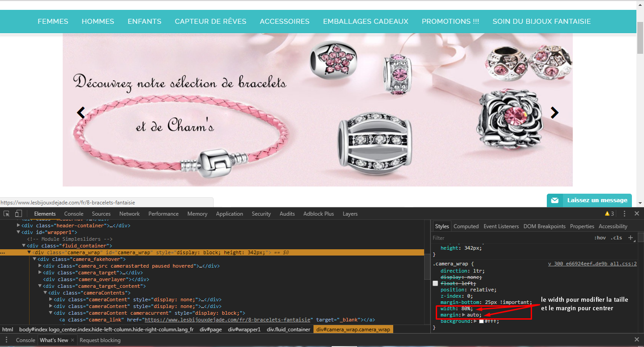Toggle the device toolbar icon
644x347 pixels.
click(x=18, y=213)
